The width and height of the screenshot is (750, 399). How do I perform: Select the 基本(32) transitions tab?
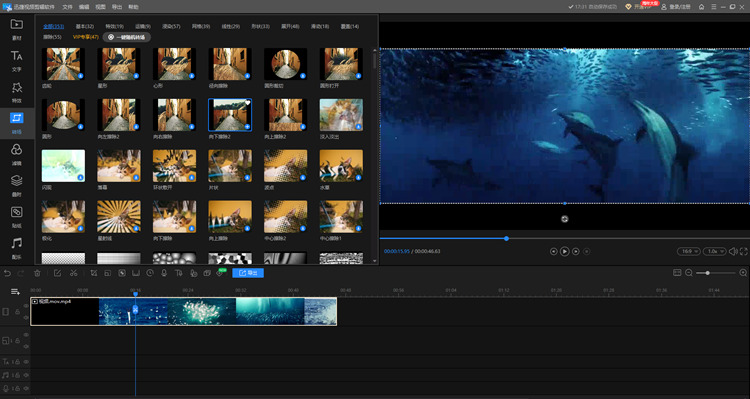[x=85, y=26]
